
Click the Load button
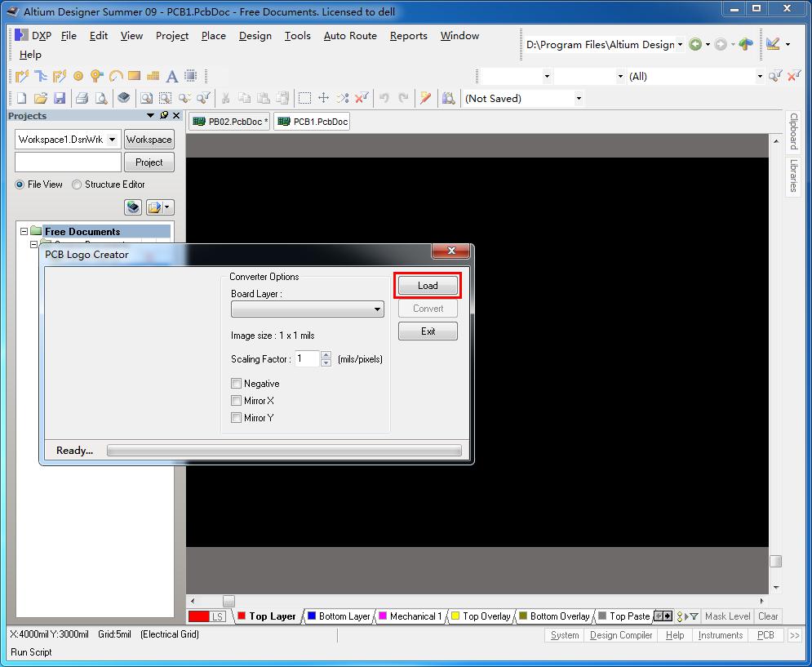[x=428, y=286]
